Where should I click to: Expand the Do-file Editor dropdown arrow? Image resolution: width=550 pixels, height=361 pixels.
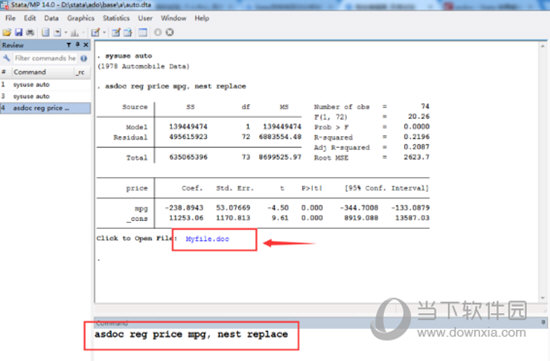(104, 33)
